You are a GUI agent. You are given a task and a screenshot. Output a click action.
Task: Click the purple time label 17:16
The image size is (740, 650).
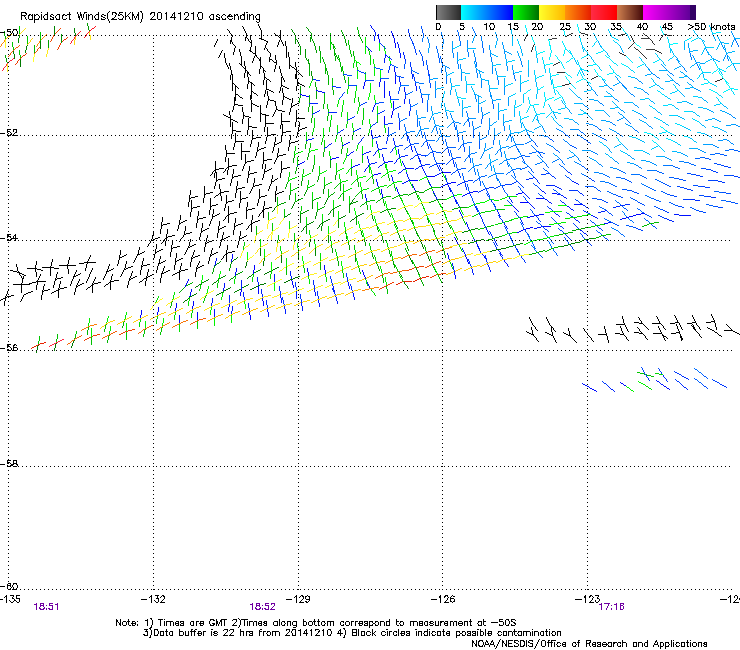point(611,607)
